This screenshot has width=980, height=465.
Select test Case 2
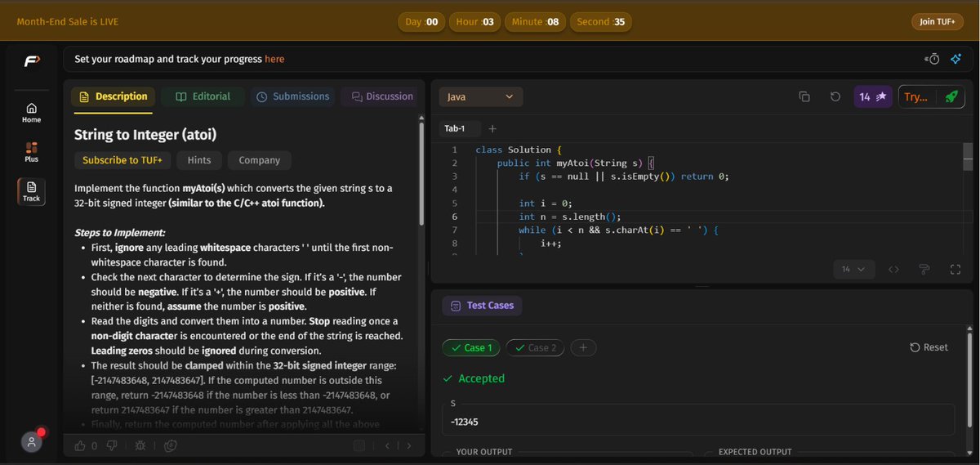pos(535,347)
